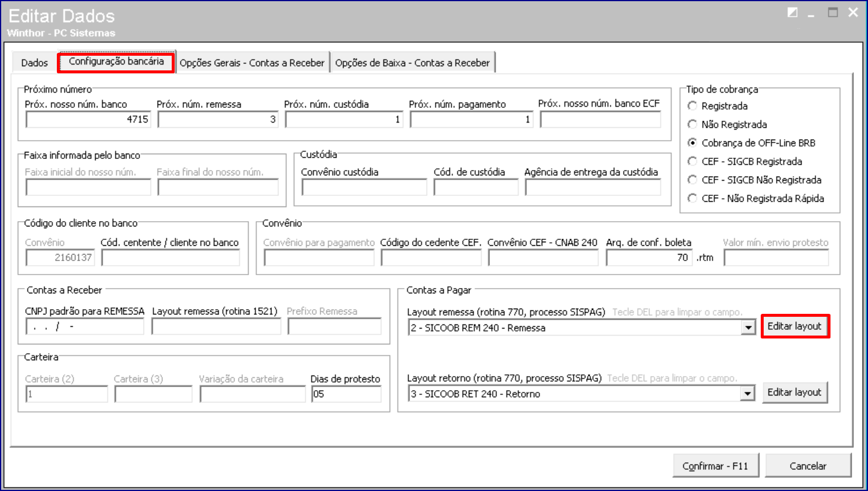Click the Carteira (2) field
Viewport: 868px width, 491px height.
pos(66,394)
